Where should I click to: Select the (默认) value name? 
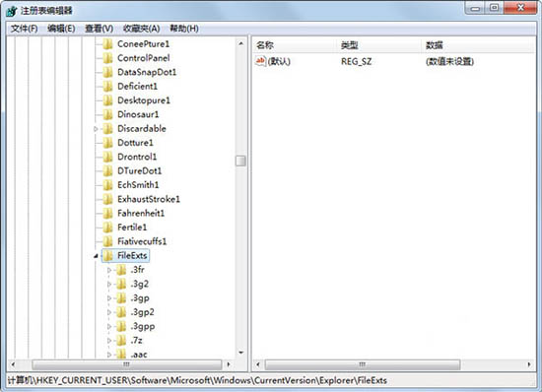click(279, 61)
